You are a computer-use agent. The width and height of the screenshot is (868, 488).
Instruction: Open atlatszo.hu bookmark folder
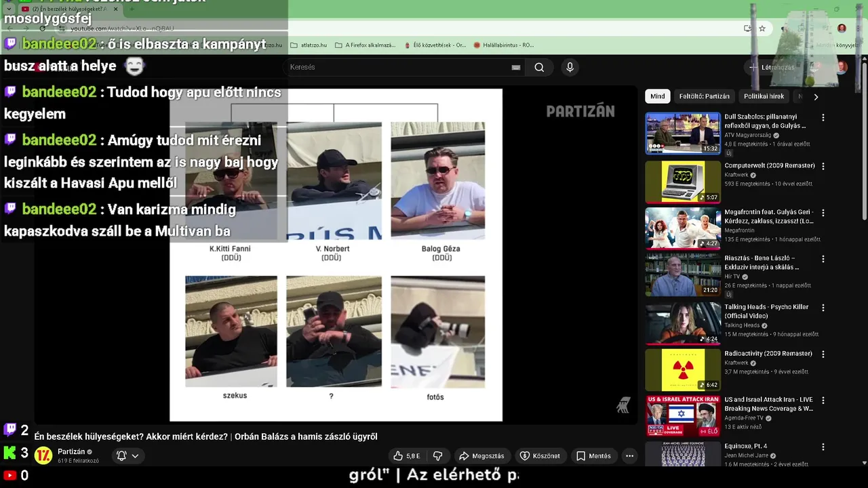coord(309,45)
